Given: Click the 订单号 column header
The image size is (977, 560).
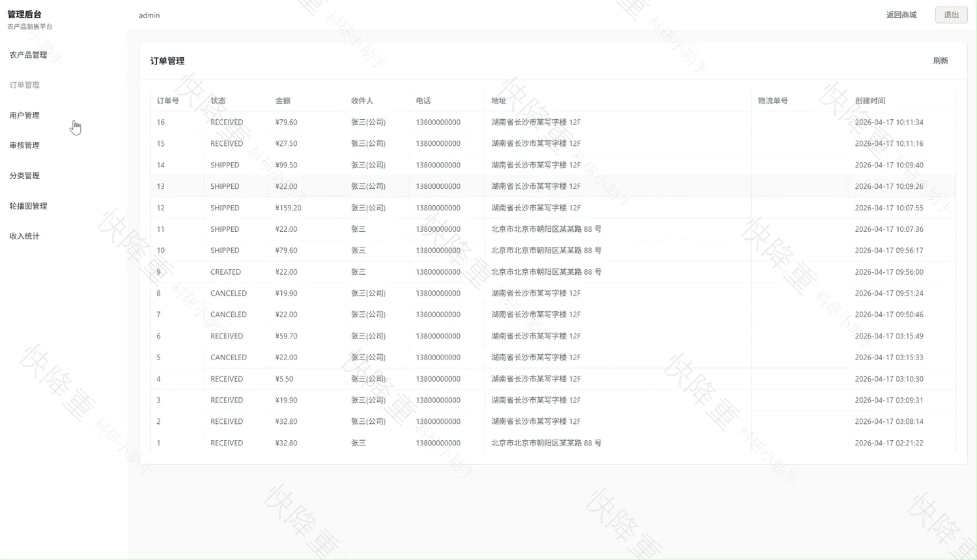Looking at the screenshot, I should 168,101.
